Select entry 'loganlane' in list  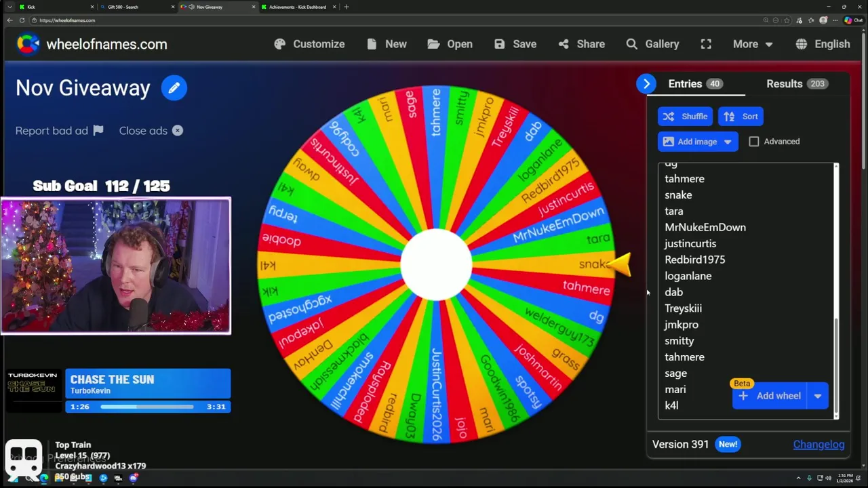coord(688,276)
